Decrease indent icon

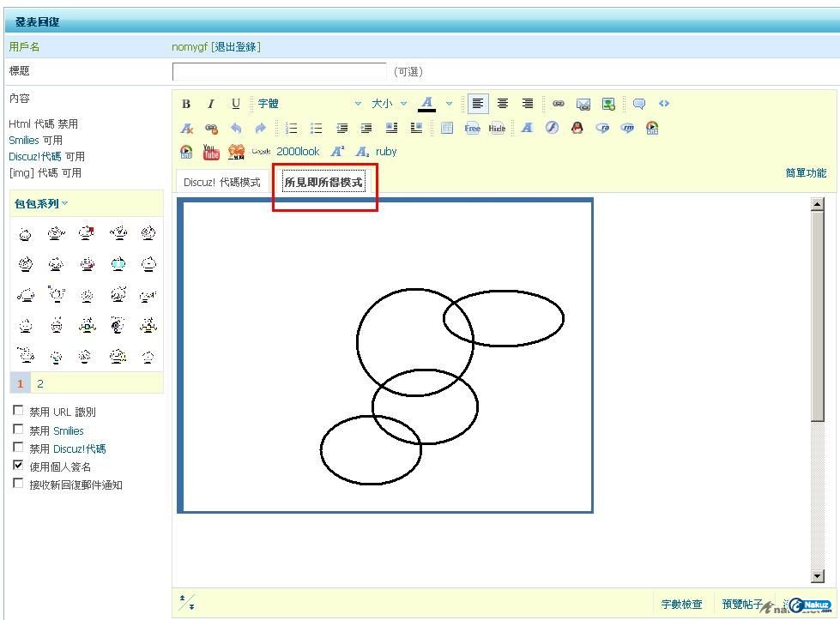tap(341, 128)
